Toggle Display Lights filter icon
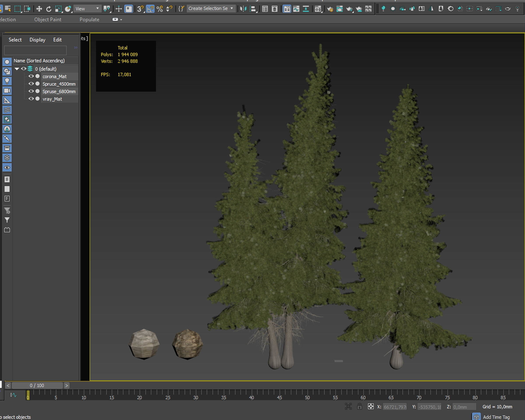The height and width of the screenshot is (420, 525). [7, 81]
